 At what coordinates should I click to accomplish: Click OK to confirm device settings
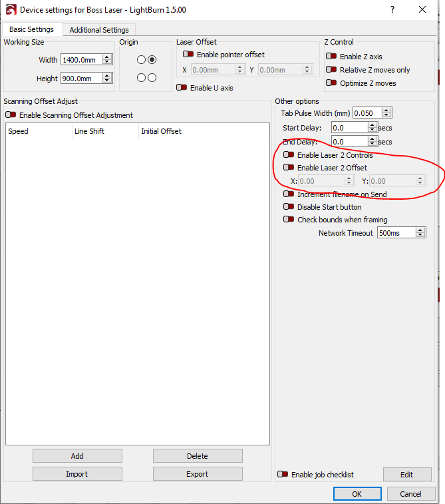click(x=357, y=494)
